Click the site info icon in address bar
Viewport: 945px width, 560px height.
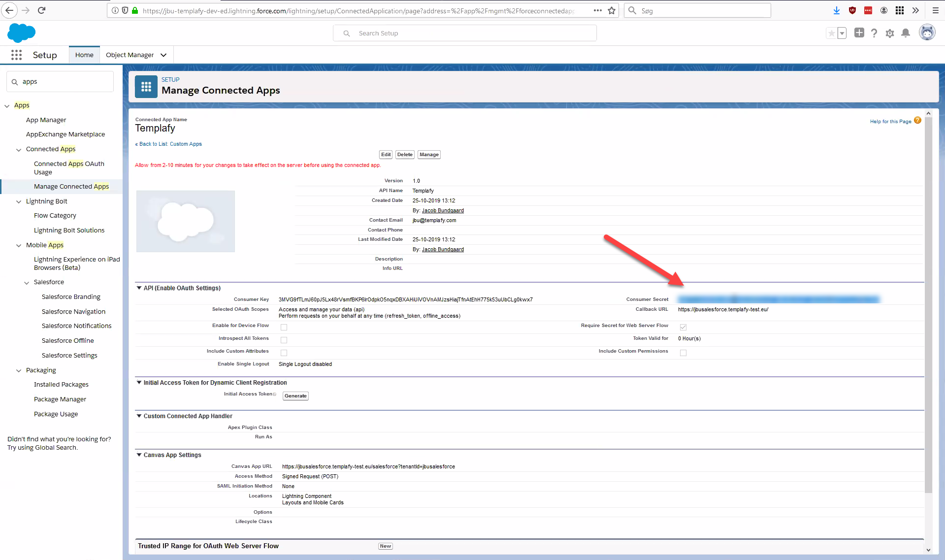115,10
